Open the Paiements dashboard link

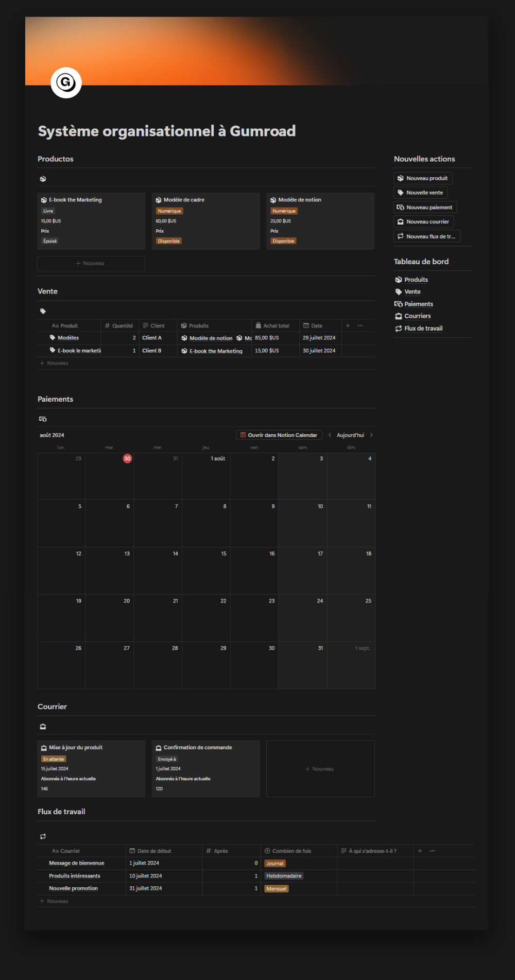[419, 304]
